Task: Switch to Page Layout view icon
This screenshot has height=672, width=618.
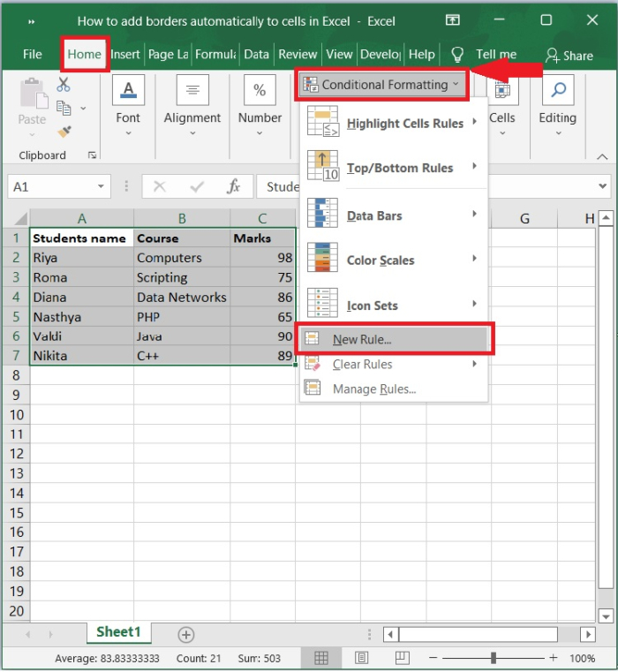Action: click(361, 658)
